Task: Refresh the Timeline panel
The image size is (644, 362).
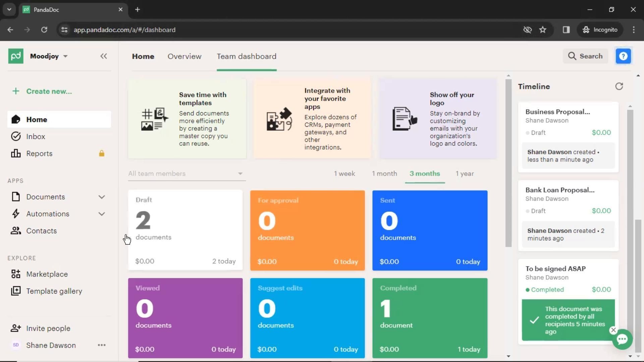Action: 619,86
